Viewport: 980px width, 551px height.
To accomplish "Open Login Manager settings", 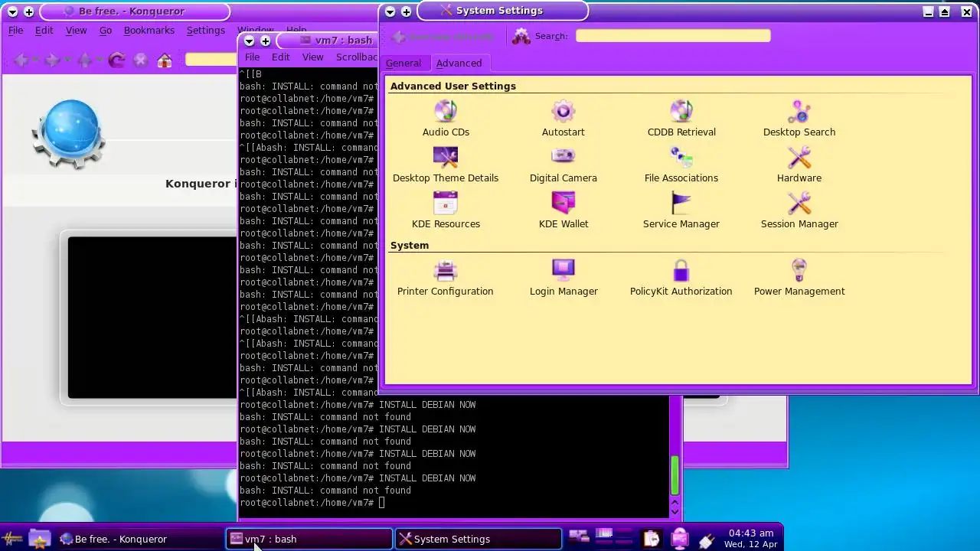I will point(563,278).
